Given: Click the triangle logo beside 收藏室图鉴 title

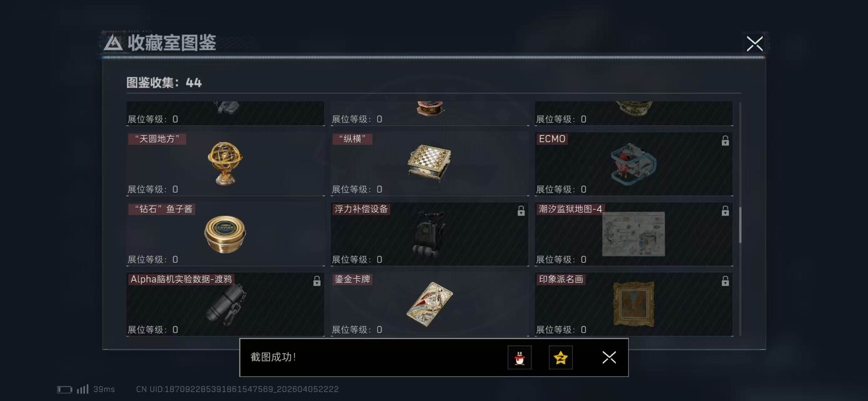Looking at the screenshot, I should 113,43.
